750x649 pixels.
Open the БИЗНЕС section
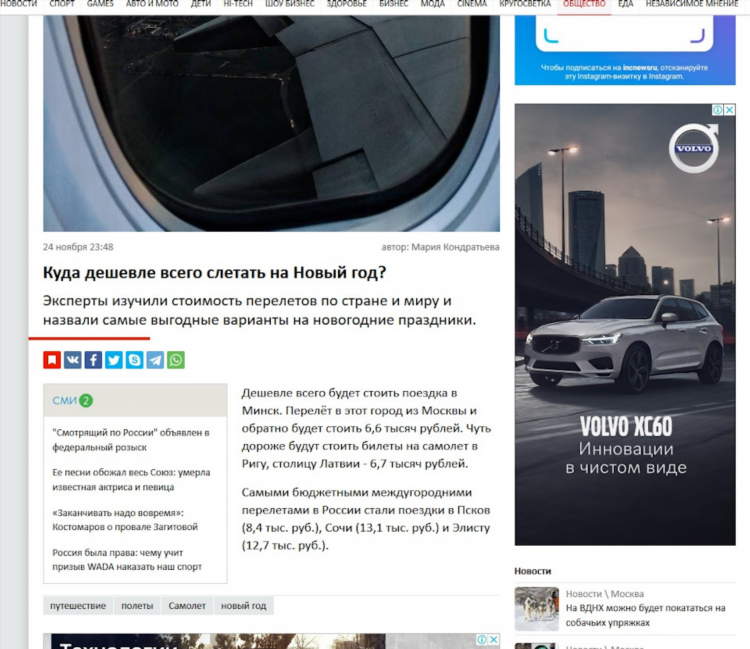point(394,4)
